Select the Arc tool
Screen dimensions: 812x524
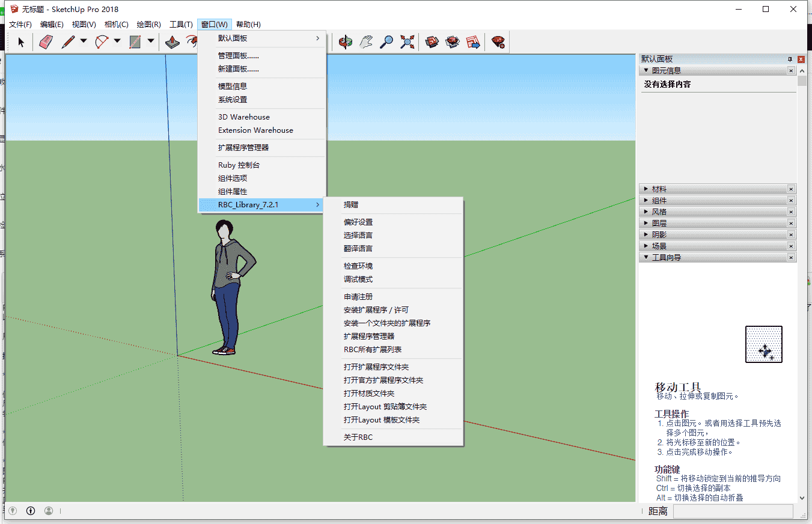coord(100,41)
